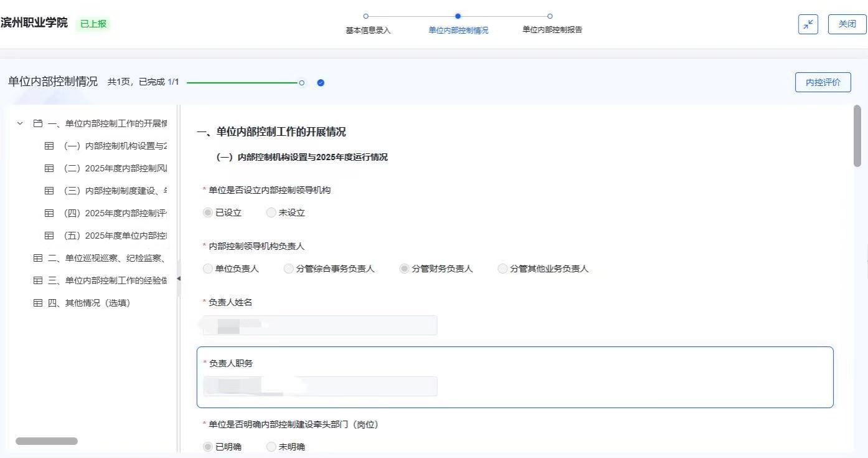Image resolution: width=868 pixels, height=458 pixels.
Task: Click the 内控评价 button
Action: pyautogui.click(x=823, y=82)
